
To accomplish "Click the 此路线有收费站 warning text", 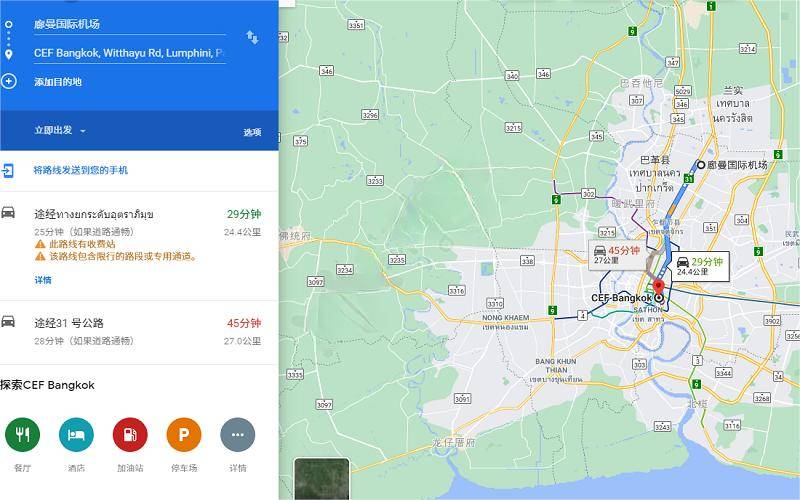I will click(82, 244).
